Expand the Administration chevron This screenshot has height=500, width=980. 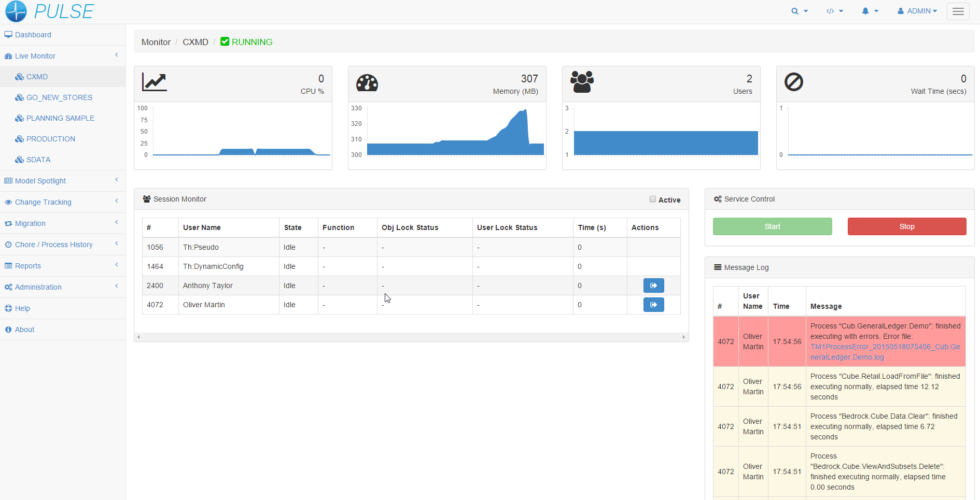117,285
